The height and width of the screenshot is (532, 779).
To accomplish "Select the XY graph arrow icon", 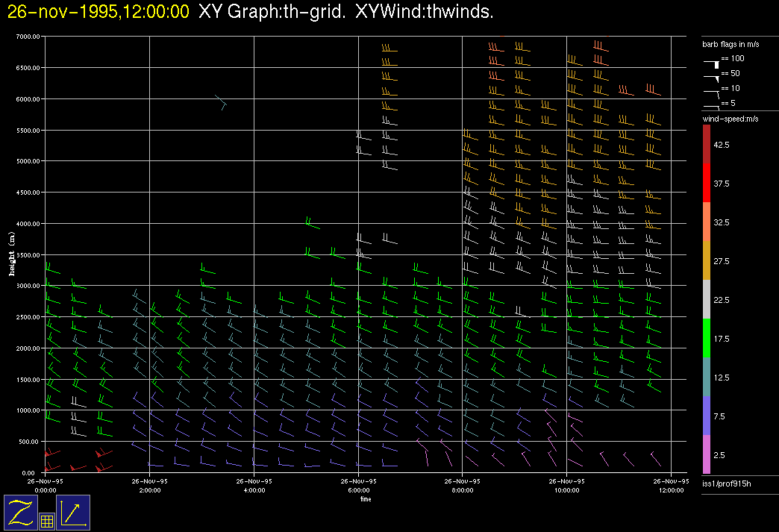I will 73,513.
